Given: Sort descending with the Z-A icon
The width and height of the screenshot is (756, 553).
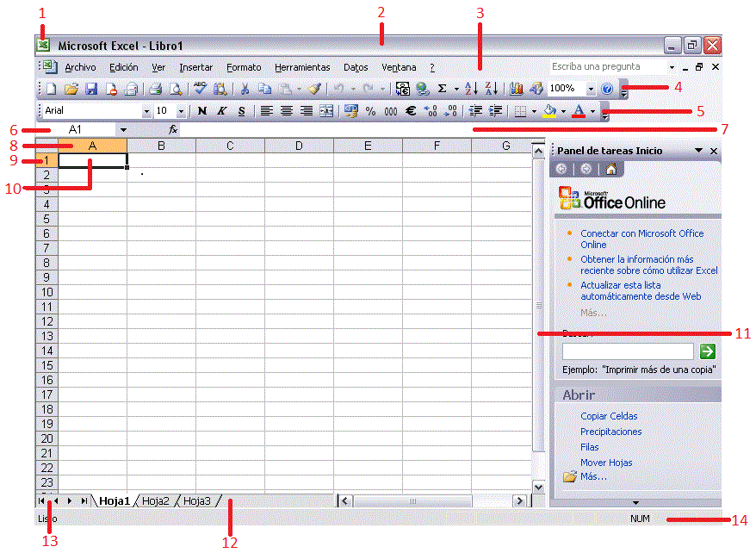Looking at the screenshot, I should pyautogui.click(x=492, y=89).
